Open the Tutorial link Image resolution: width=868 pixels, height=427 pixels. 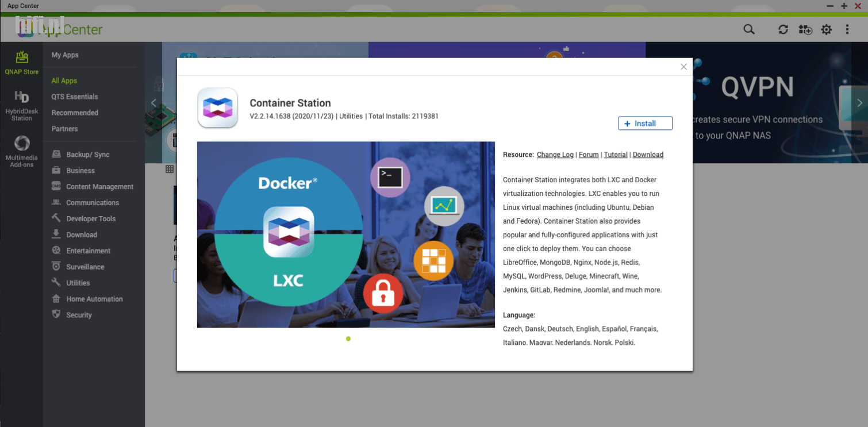pyautogui.click(x=616, y=155)
